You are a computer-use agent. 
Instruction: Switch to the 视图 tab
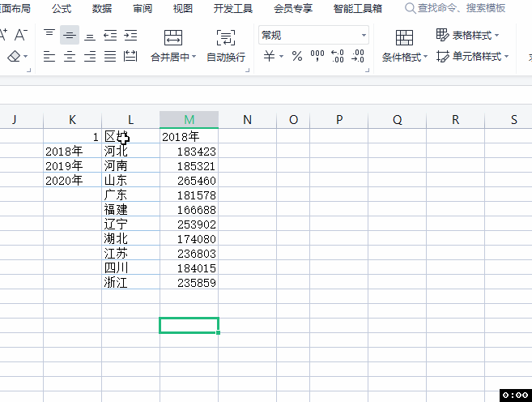coord(183,8)
